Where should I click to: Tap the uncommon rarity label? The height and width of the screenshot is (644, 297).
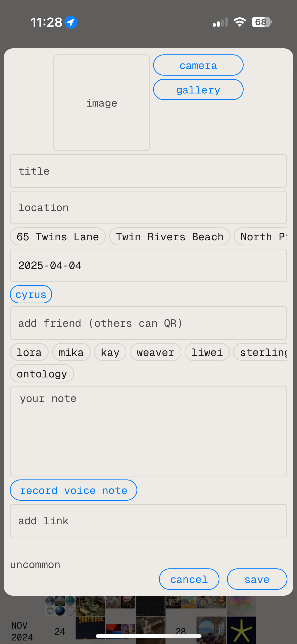(35, 565)
